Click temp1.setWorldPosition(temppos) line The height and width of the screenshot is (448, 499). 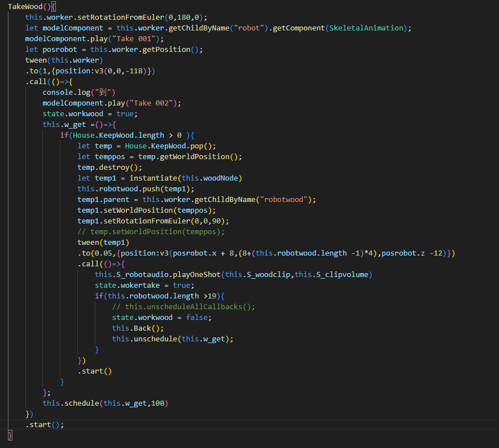[x=147, y=210]
